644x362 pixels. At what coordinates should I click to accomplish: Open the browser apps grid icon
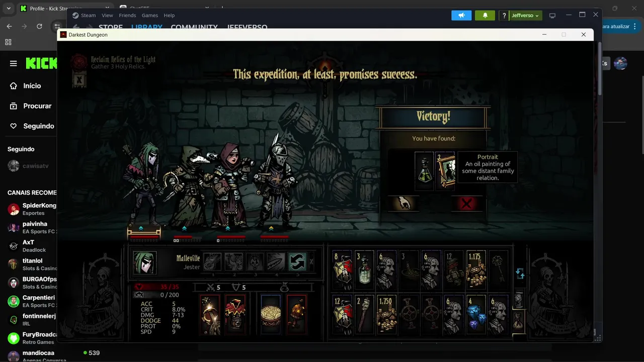pos(8,42)
